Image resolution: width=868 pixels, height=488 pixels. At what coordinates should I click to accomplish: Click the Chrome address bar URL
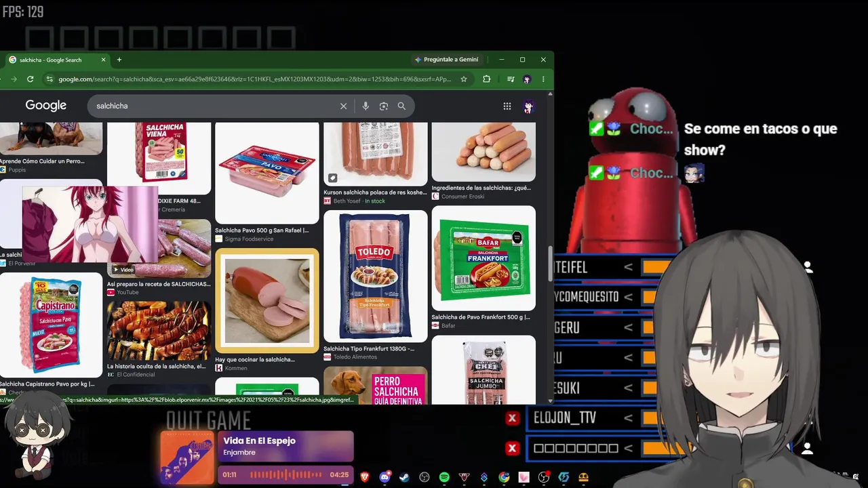[255, 79]
